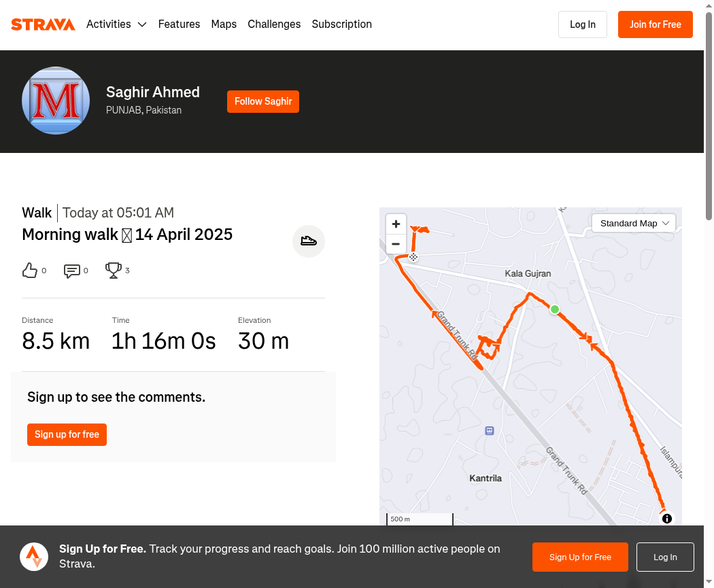This screenshot has width=714, height=588.
Task: Open map info attribution icon
Action: tap(666, 519)
